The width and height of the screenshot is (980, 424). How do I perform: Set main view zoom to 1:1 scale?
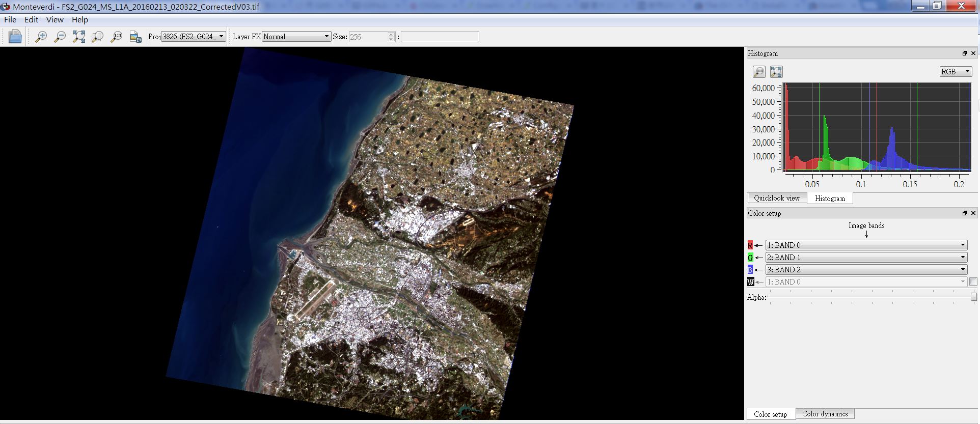117,37
